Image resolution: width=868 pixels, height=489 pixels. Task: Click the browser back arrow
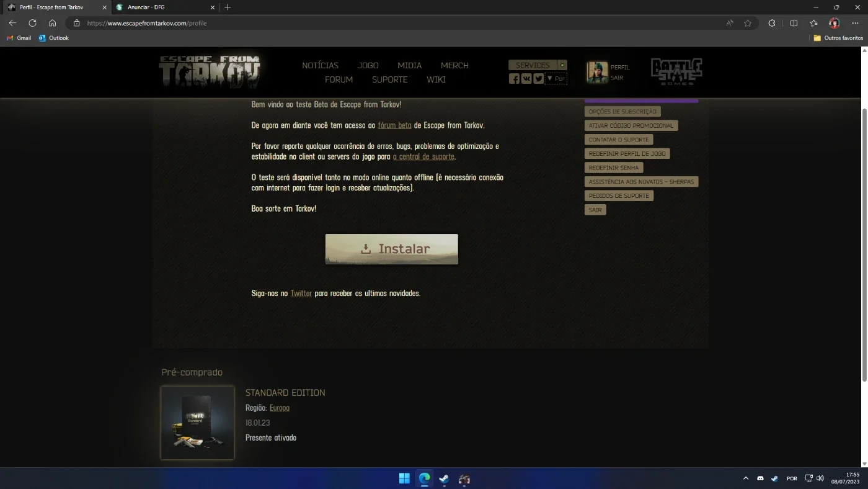[x=12, y=23]
